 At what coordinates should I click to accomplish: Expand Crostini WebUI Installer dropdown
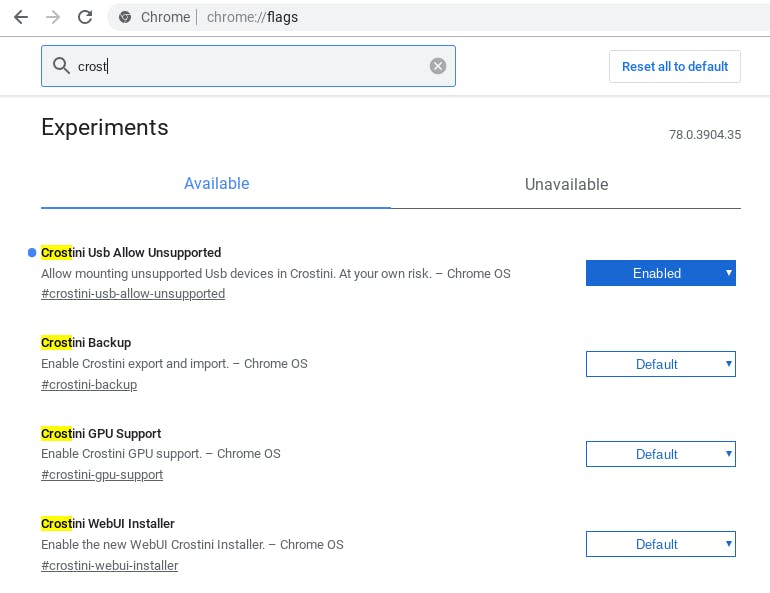click(660, 544)
